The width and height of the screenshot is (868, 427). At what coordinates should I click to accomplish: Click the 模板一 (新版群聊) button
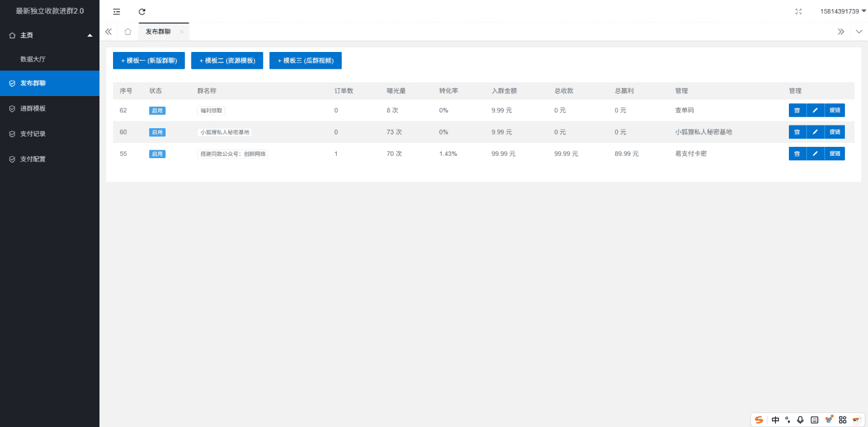pyautogui.click(x=149, y=60)
